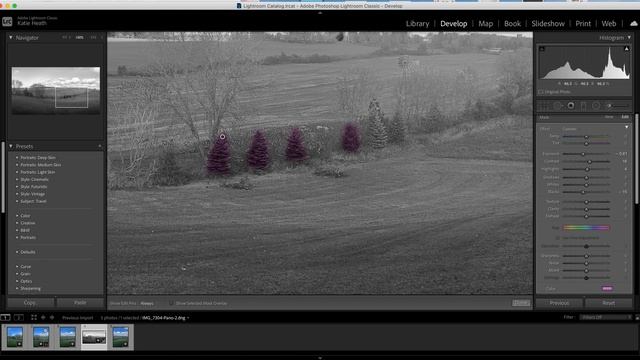Click the Previous button
Viewport: 640px width, 360px height.
coord(559,303)
